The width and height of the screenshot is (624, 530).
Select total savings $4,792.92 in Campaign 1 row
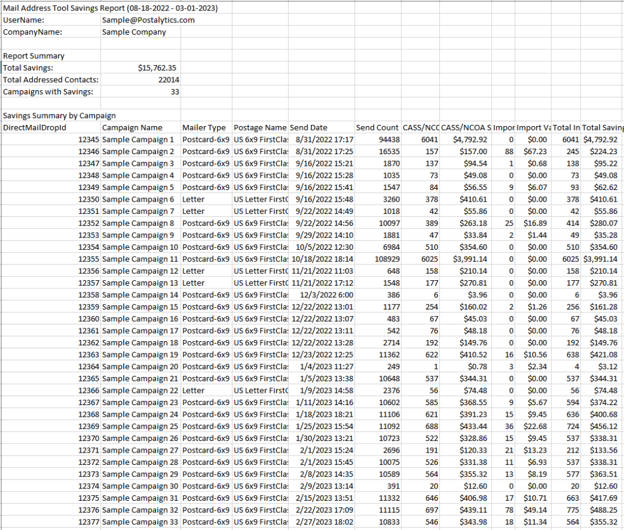click(601, 139)
